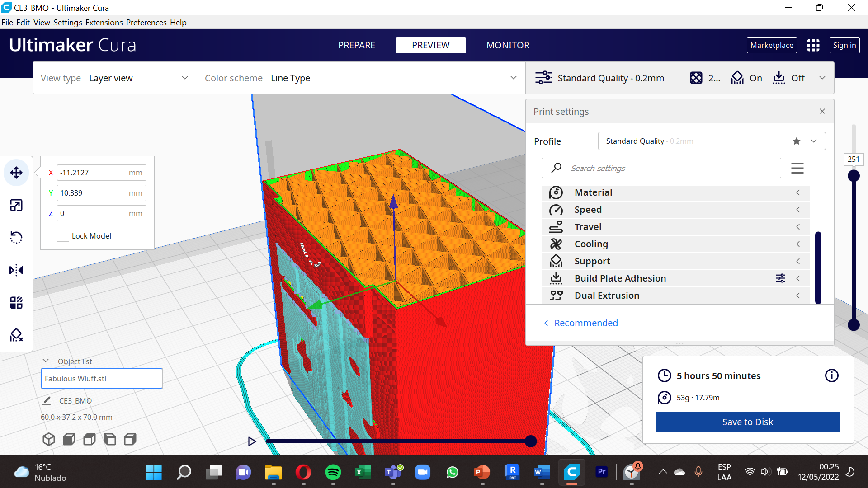Select the support blocker tool icon
Image resolution: width=868 pixels, height=488 pixels.
(x=16, y=335)
